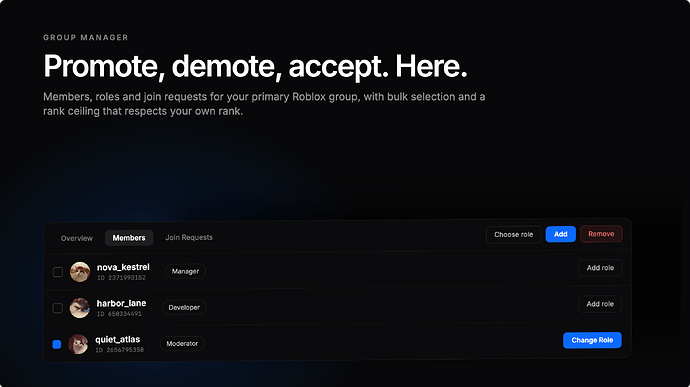Click the ID under nova_kestrel
The width and height of the screenshot is (690, 387).
pyautogui.click(x=121, y=278)
